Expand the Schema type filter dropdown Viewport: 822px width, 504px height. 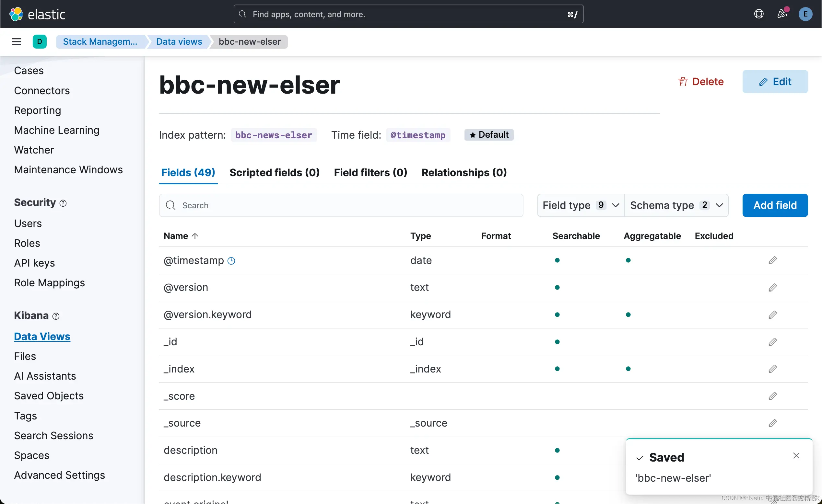tap(676, 205)
